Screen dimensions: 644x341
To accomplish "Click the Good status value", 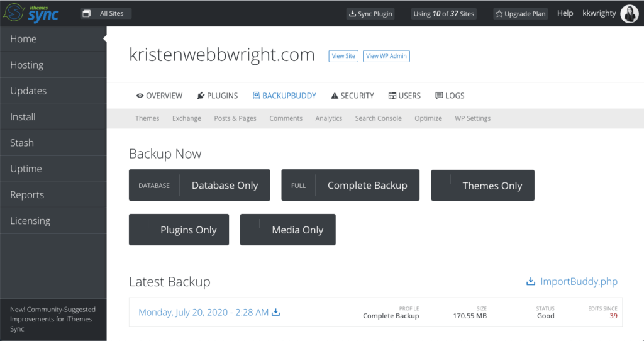I will tap(546, 316).
